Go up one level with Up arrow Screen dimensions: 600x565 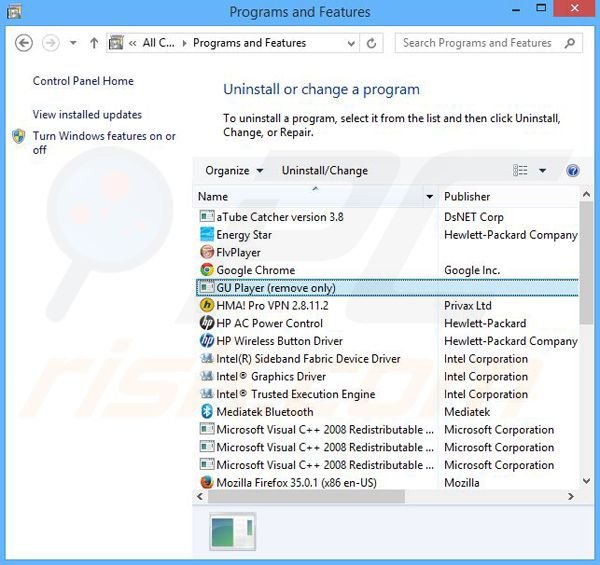click(x=94, y=43)
